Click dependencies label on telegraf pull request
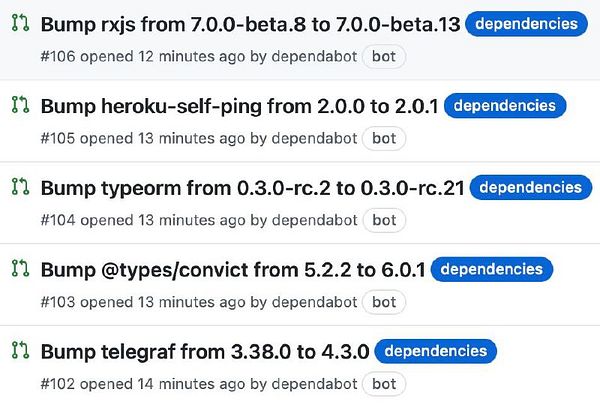 point(436,351)
